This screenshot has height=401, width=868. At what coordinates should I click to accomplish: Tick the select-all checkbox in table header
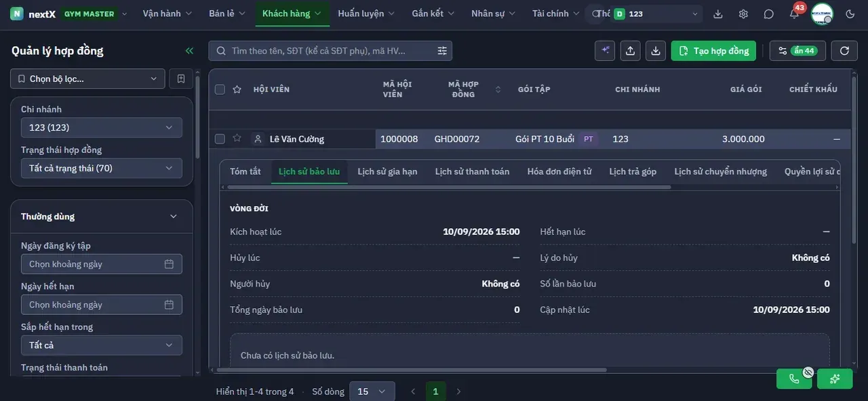(x=220, y=89)
